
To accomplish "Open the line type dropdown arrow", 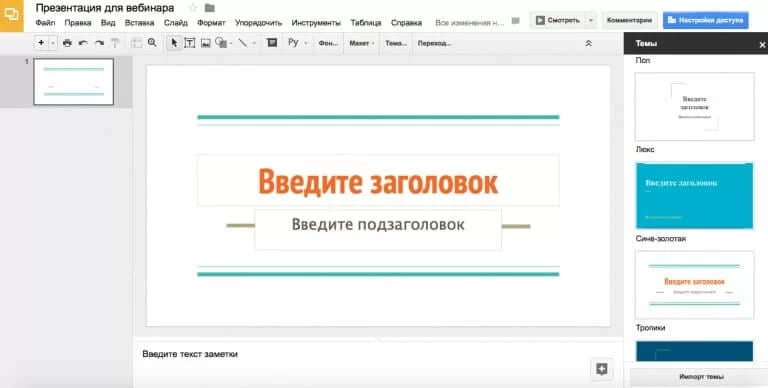I will pyautogui.click(x=254, y=43).
